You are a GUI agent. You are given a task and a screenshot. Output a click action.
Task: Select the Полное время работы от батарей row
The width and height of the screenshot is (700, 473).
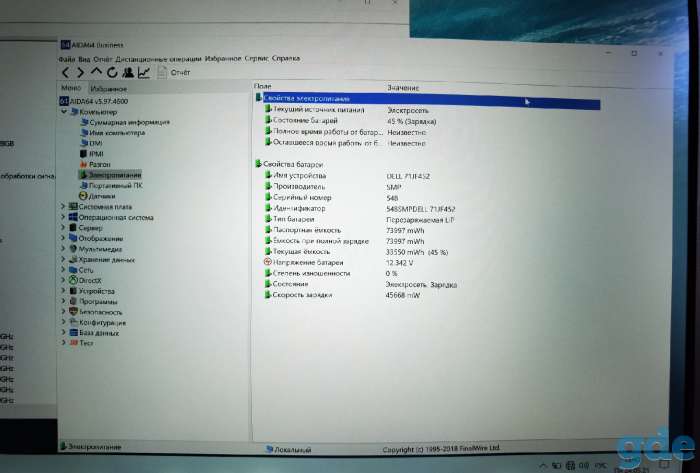pyautogui.click(x=346, y=132)
